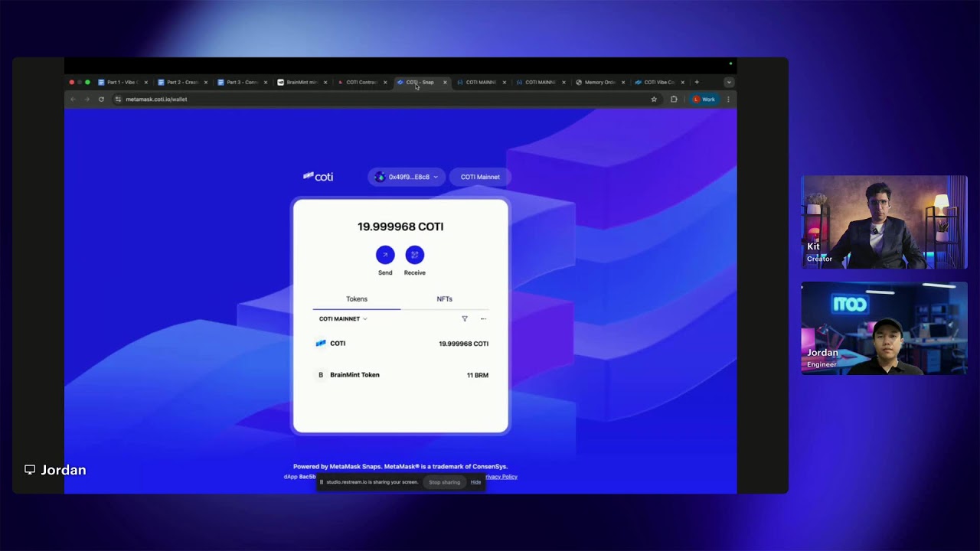Switch to the NFTs tab

(x=444, y=299)
